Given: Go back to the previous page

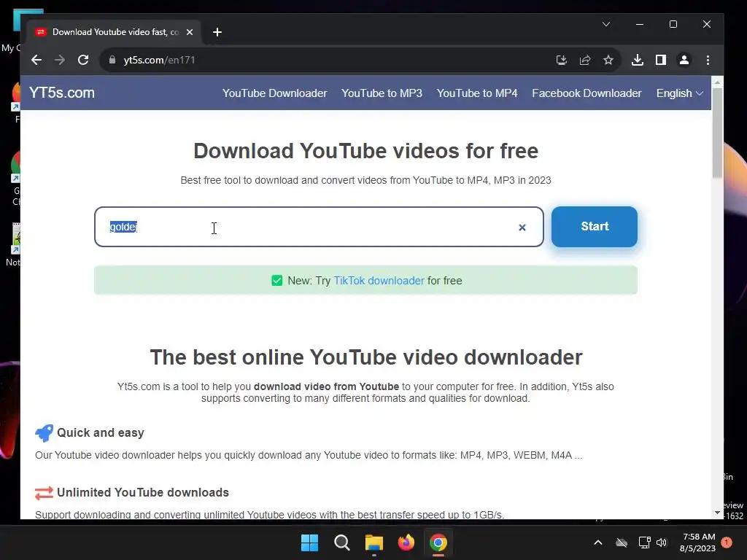Looking at the screenshot, I should click(x=36, y=60).
